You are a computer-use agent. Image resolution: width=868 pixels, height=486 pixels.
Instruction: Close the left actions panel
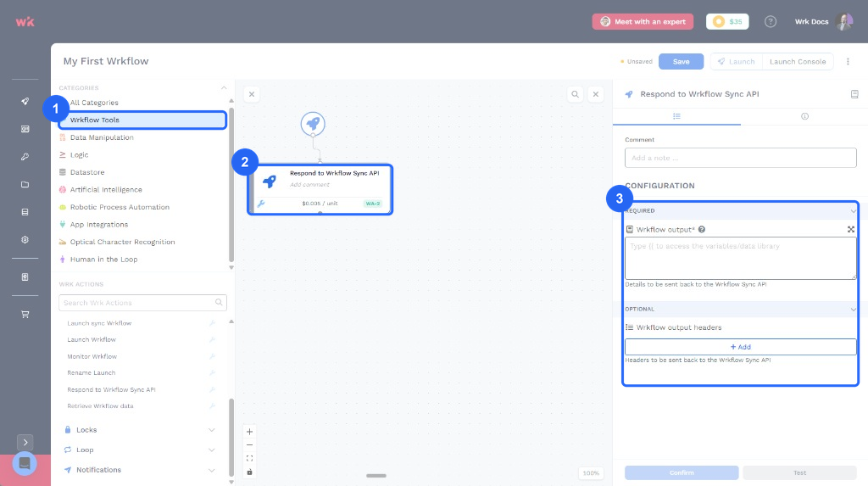(x=252, y=94)
